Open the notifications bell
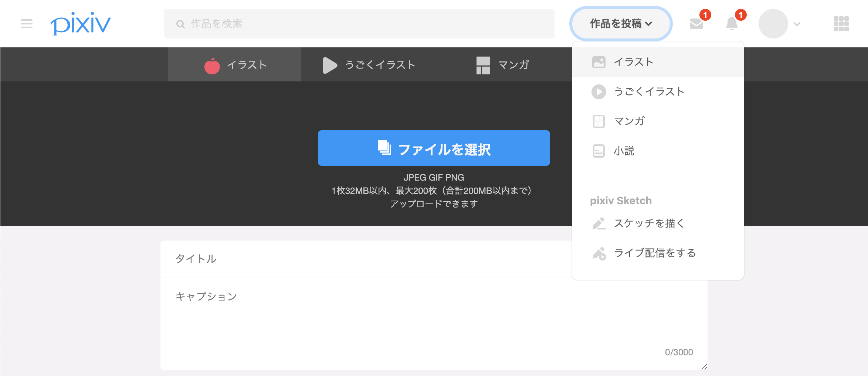The image size is (868, 376). pyautogui.click(x=732, y=24)
